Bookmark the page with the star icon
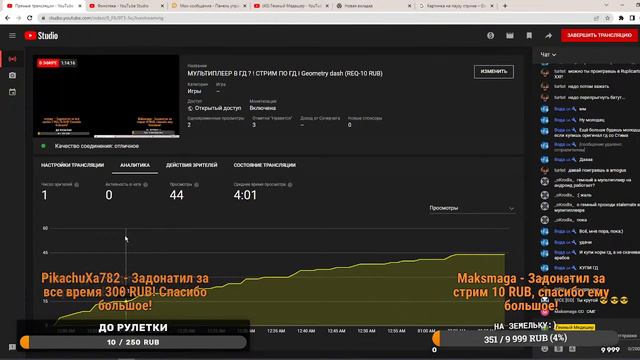Viewport: 640px width, 360px height. point(607,18)
